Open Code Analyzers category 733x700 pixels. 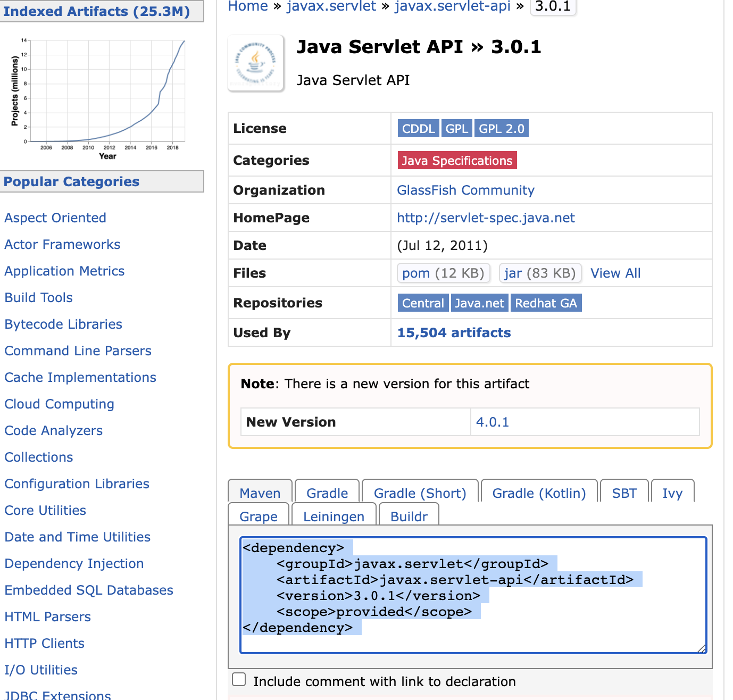[53, 430]
